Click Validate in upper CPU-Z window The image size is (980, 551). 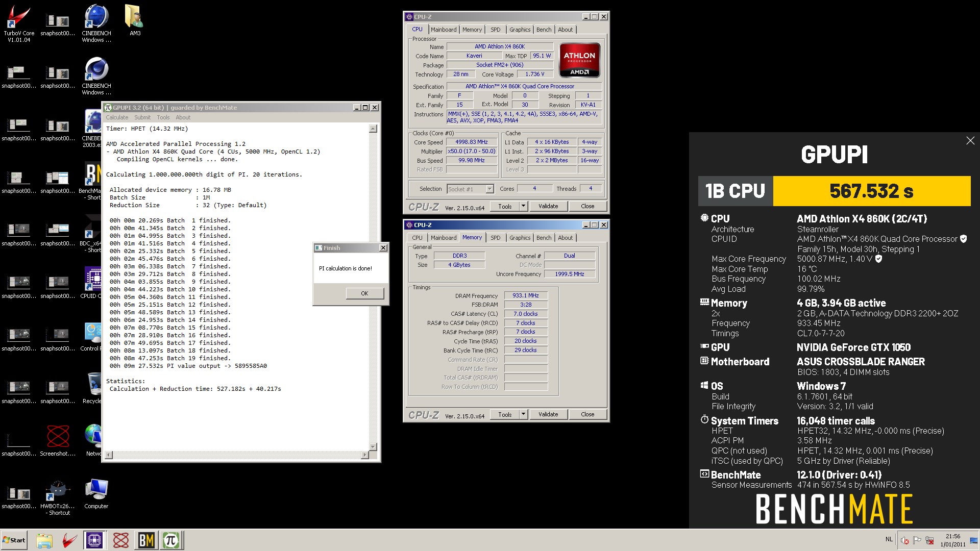coord(548,206)
